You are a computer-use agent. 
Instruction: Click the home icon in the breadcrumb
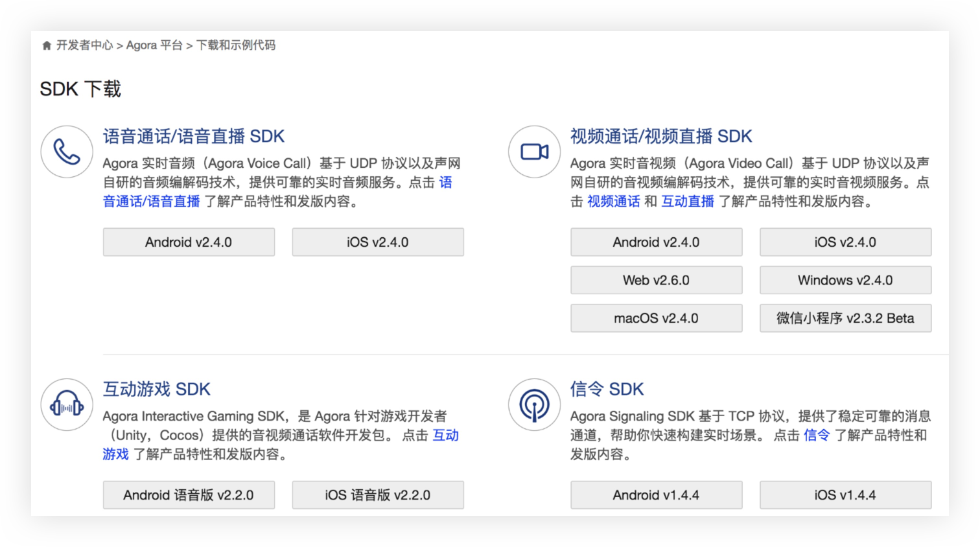[47, 45]
